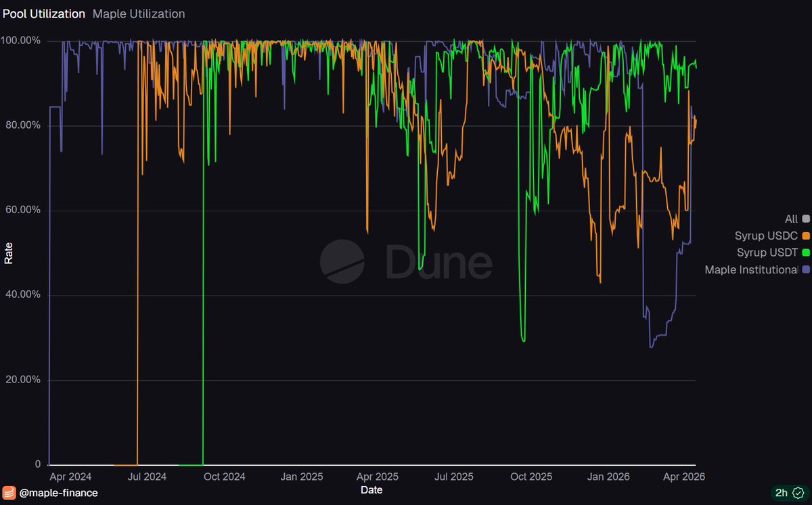Click the Jan 2026 x-axis label
The image size is (812, 505).
pyautogui.click(x=609, y=477)
